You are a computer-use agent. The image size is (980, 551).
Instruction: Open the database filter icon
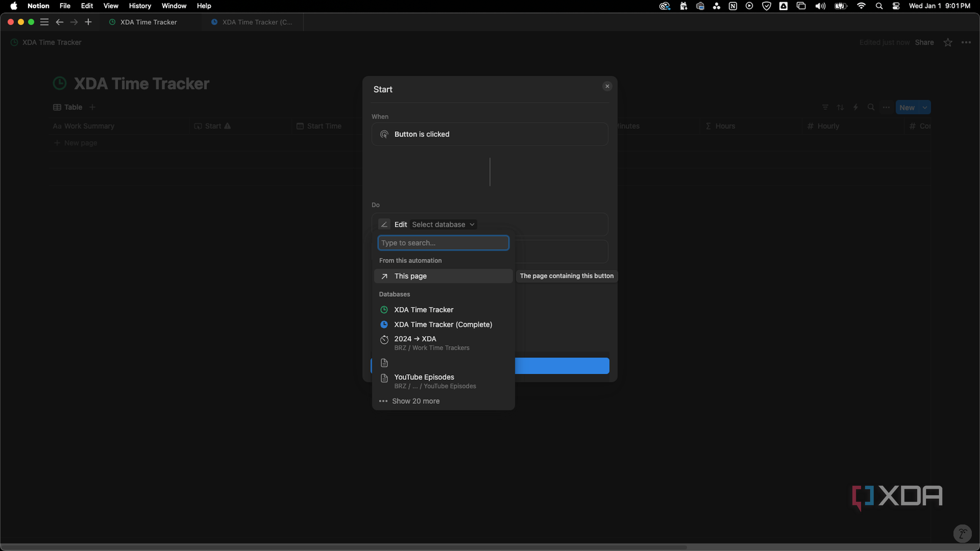click(x=825, y=107)
